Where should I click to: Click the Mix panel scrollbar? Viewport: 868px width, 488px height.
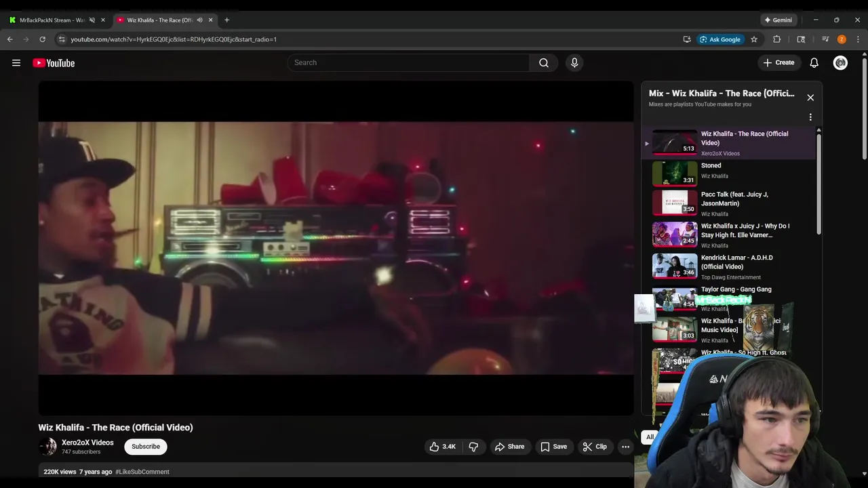point(818,183)
